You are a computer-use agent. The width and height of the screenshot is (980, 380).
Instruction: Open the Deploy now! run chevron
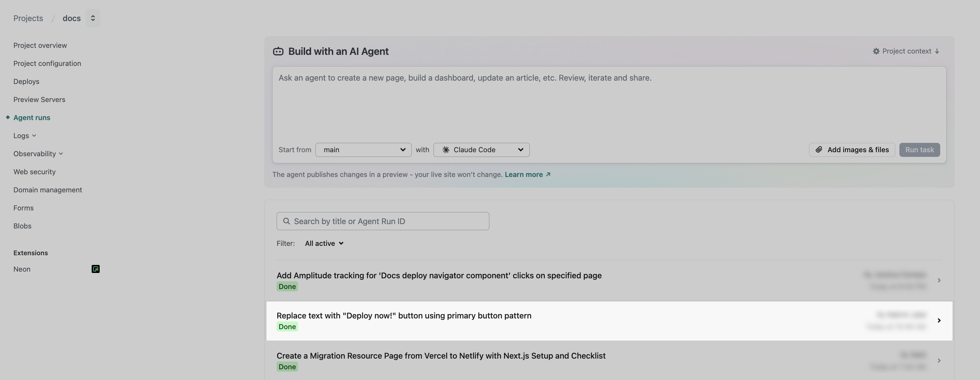(939, 321)
